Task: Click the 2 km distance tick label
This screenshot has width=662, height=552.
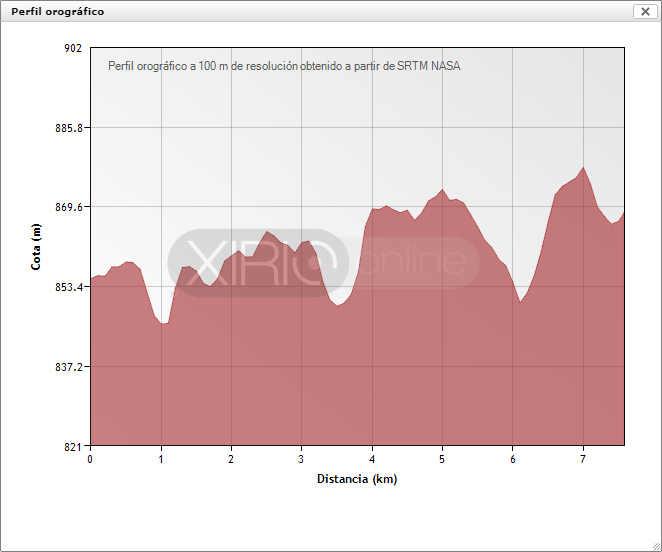Action: [x=231, y=459]
